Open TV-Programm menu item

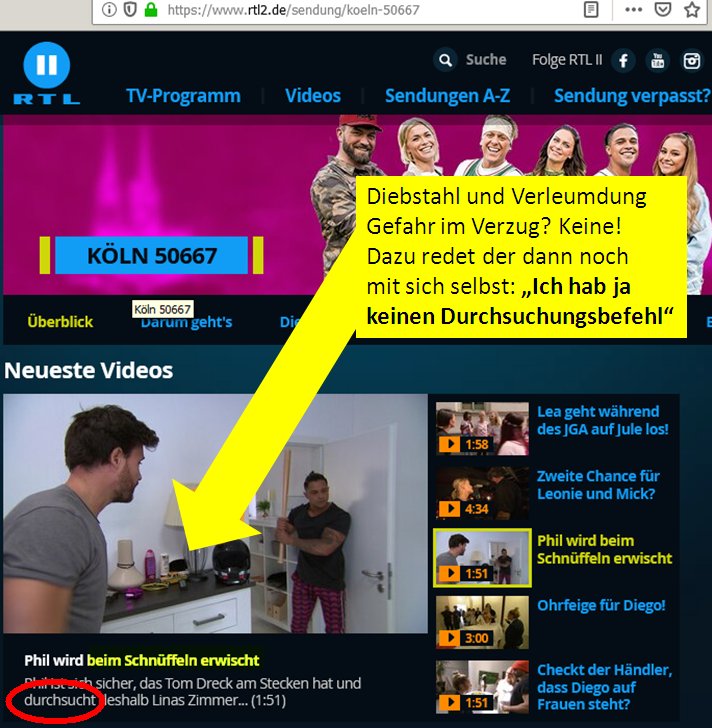[x=183, y=96]
